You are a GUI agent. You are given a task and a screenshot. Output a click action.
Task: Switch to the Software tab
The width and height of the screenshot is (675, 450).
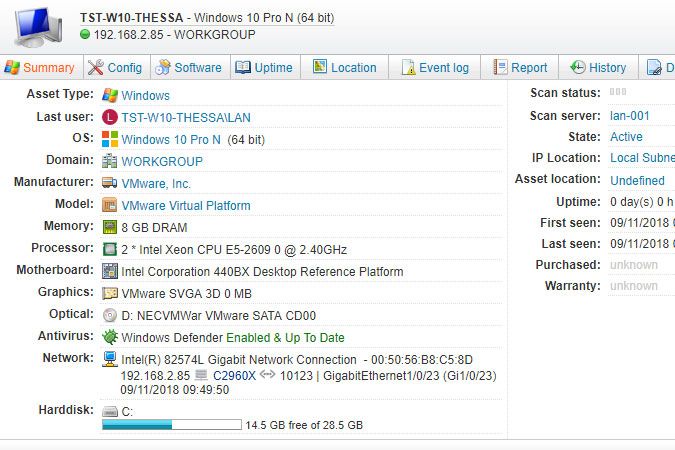tap(188, 67)
